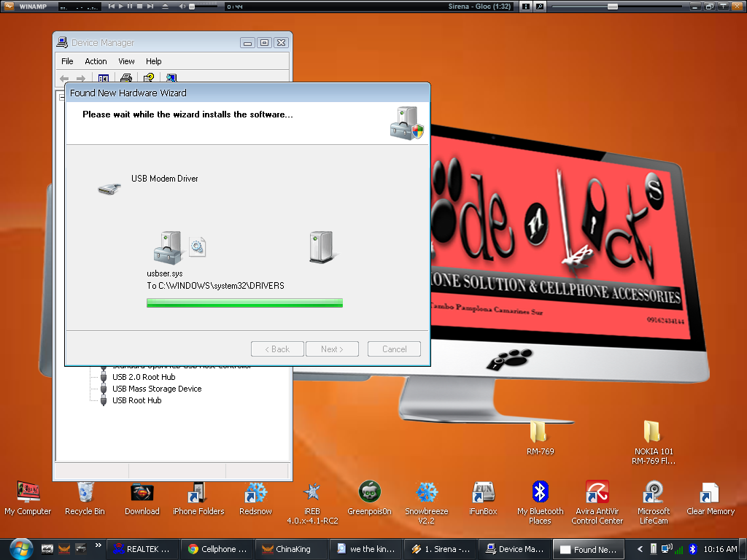Show hidden system tray icons arrow
Screen dimensions: 747x560
tap(640, 549)
